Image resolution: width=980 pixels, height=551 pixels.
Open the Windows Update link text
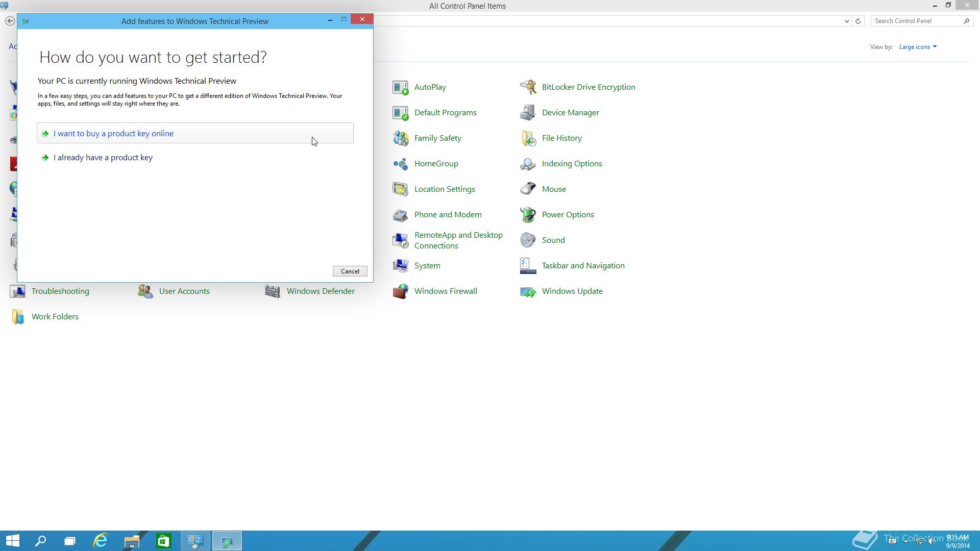(572, 291)
